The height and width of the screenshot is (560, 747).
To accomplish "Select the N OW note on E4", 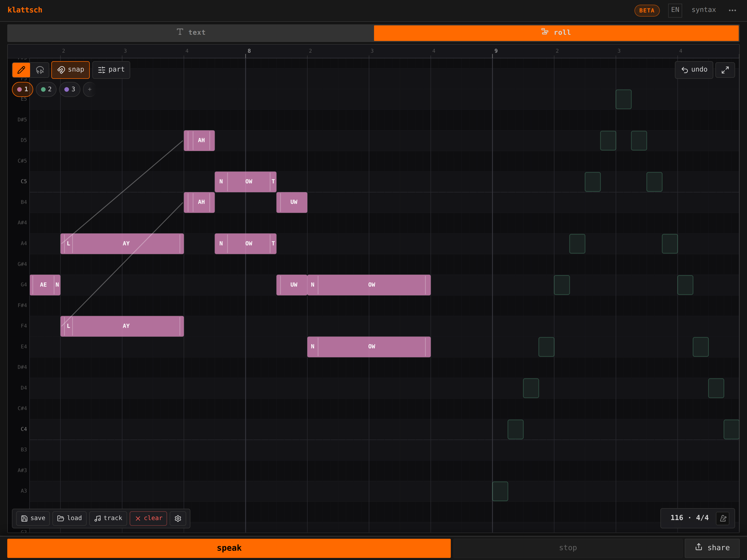I will click(x=369, y=347).
